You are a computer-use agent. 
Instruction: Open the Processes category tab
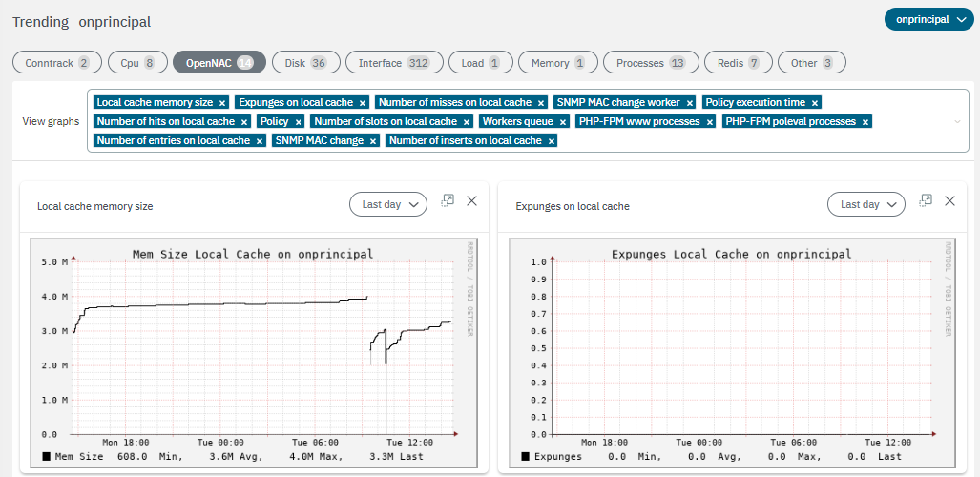pos(651,63)
